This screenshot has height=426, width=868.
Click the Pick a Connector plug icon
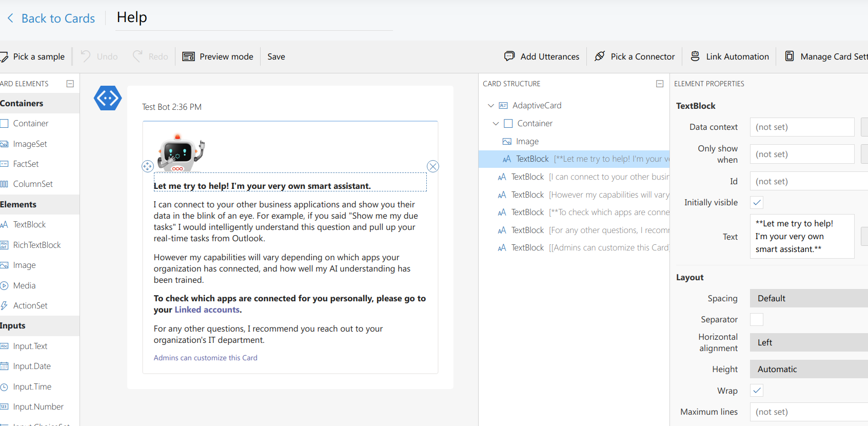pyautogui.click(x=599, y=56)
